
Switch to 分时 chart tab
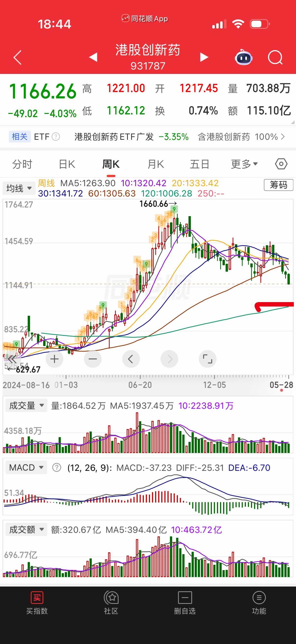(22, 164)
